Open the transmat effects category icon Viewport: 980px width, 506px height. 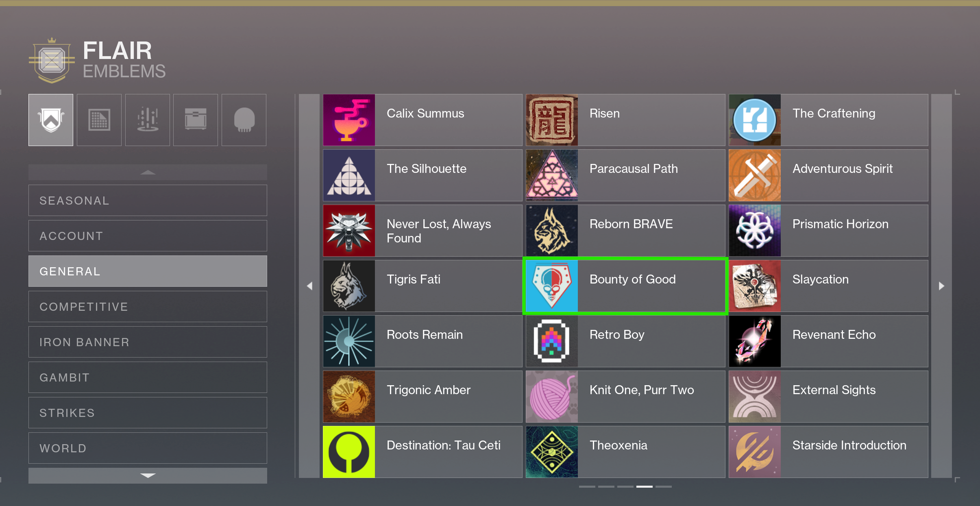148,120
